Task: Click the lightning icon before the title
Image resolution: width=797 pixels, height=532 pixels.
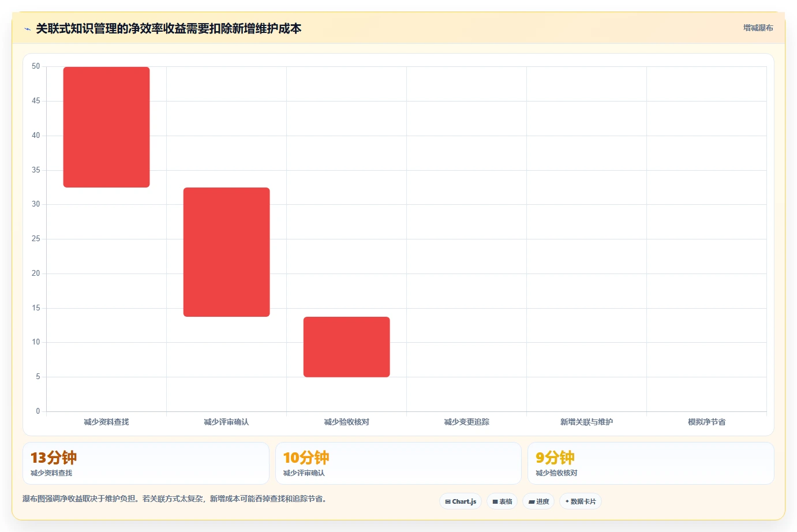Action: point(27,29)
